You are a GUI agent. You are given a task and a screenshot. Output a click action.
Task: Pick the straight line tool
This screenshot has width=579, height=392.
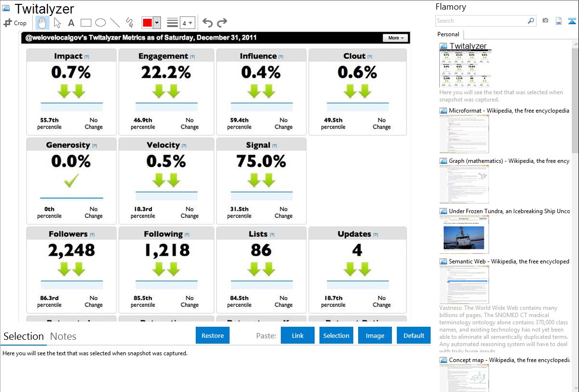115,23
